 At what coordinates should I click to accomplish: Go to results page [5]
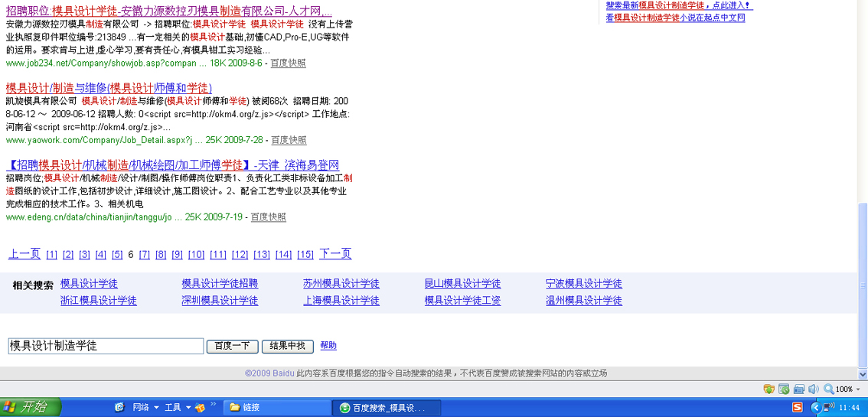[x=117, y=254]
